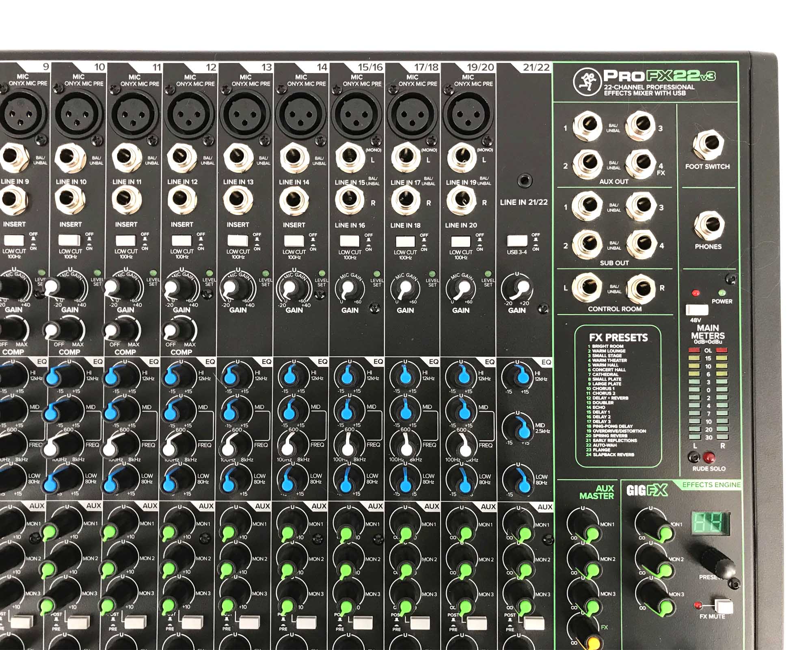Click AUX OUT 3 jack

coord(640,126)
